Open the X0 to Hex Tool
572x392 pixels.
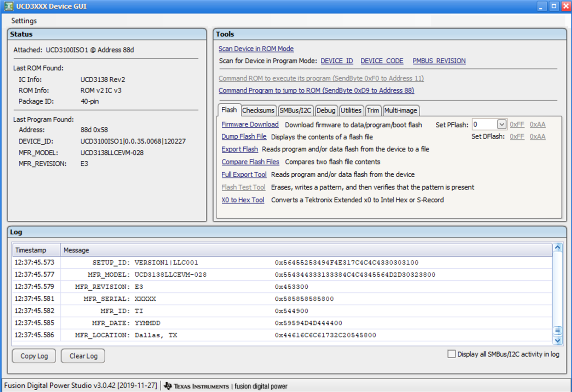243,200
